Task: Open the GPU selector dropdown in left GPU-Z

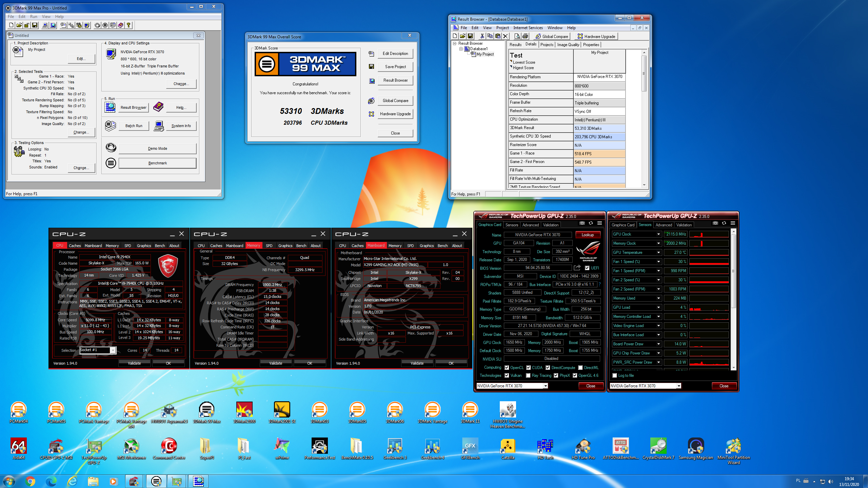Action: [x=545, y=386]
